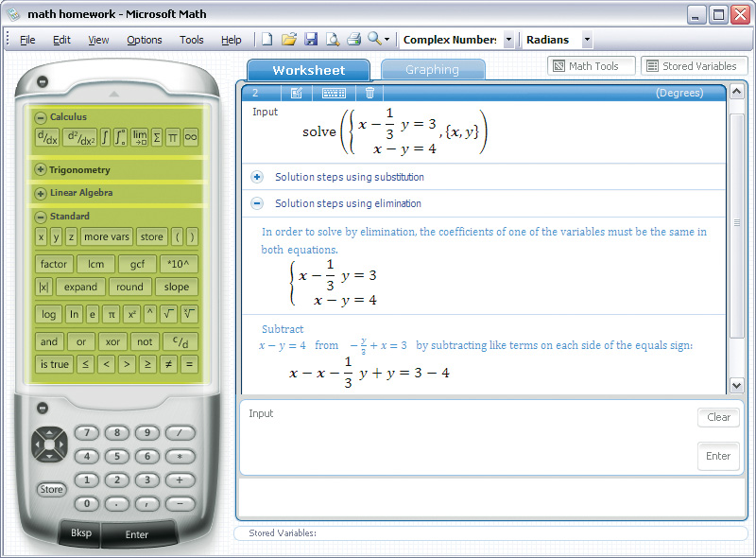Image resolution: width=756 pixels, height=558 pixels.
Task: Click the up arrow on the navigation pad
Action: coord(49,431)
